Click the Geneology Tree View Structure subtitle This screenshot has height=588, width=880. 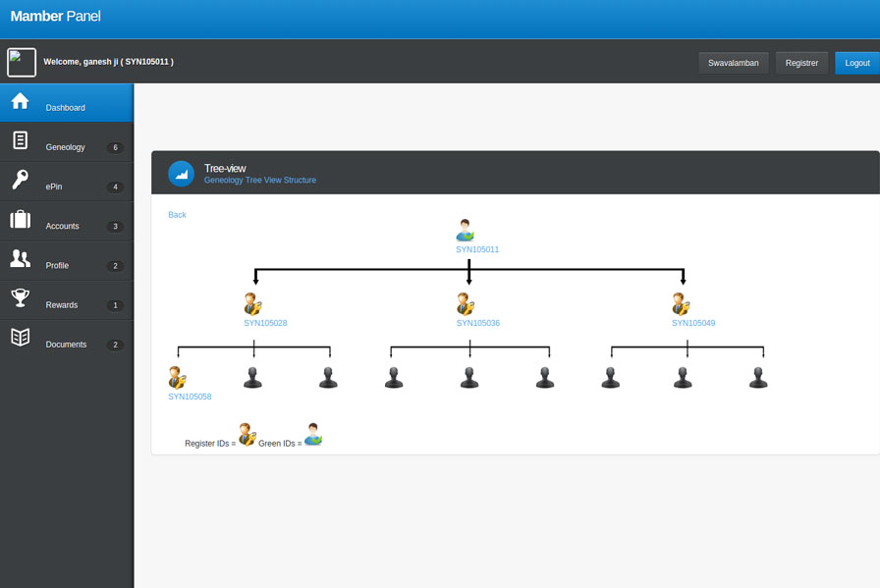pos(260,180)
